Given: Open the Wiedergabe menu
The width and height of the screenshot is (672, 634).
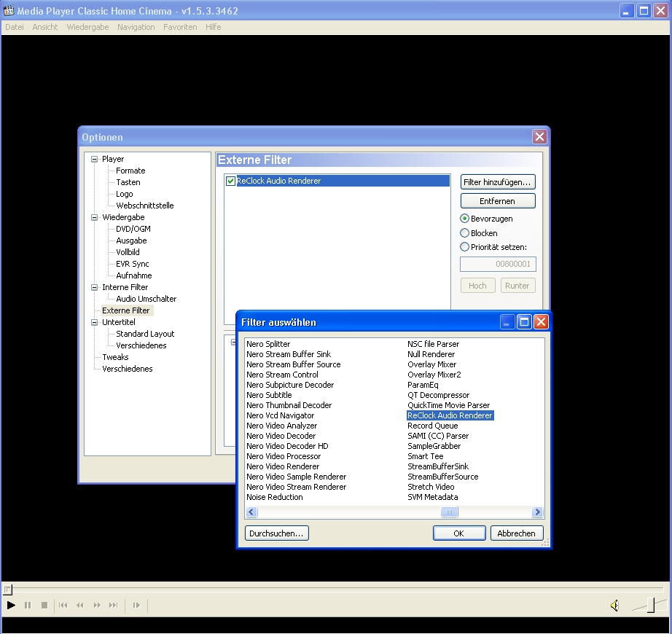Looking at the screenshot, I should point(88,27).
